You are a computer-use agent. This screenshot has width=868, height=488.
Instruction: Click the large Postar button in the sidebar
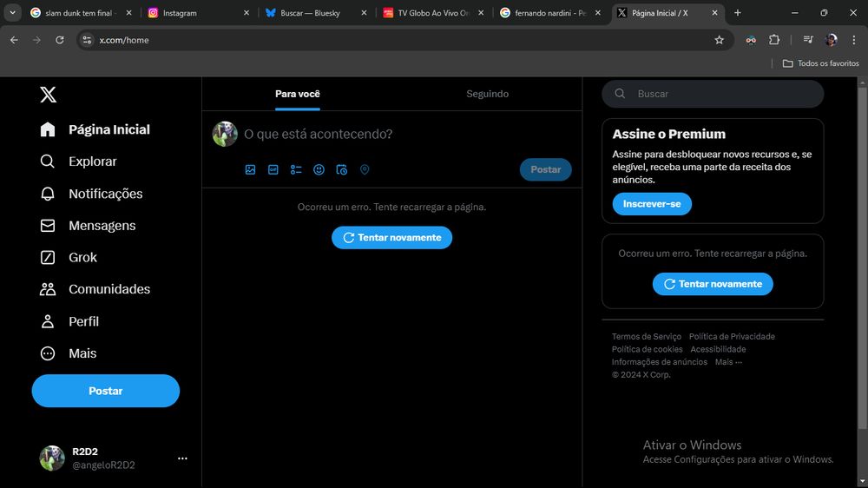coord(106,391)
